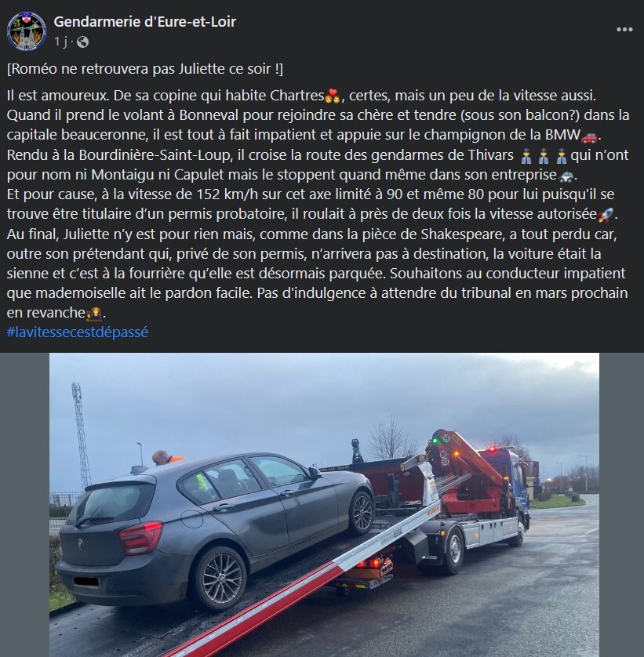Open the tow truck photo in viewer
This screenshot has height=657, width=644.
click(324, 504)
